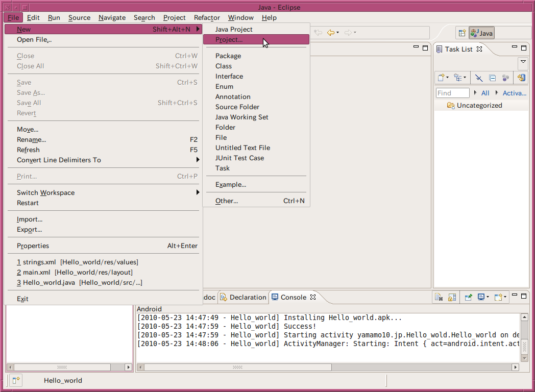The image size is (535, 392).
Task: Open the Display Selected Console dropdown arrow
Action: pos(488,297)
